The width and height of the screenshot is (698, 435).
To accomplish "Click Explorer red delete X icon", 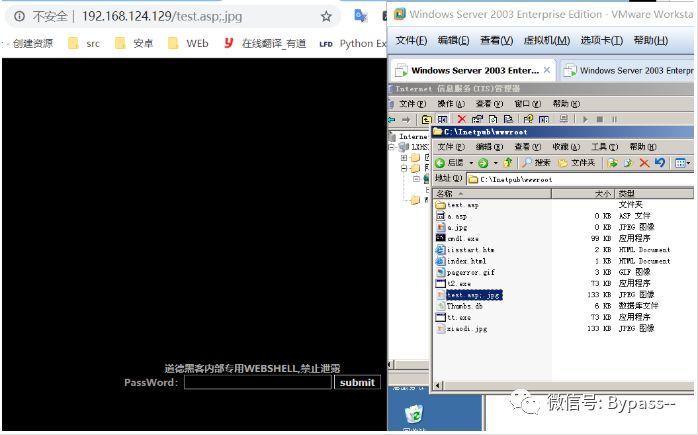I will pos(644,163).
